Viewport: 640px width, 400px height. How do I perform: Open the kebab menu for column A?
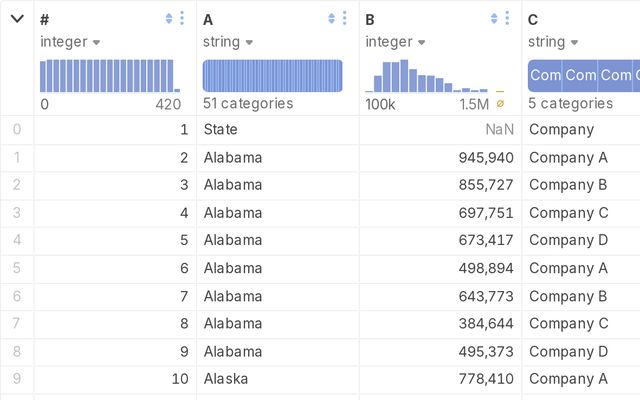345,18
